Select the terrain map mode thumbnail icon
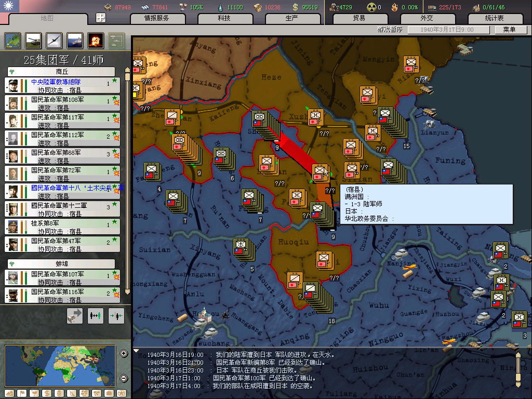Viewport: 532px width, 399px height. 12,41
